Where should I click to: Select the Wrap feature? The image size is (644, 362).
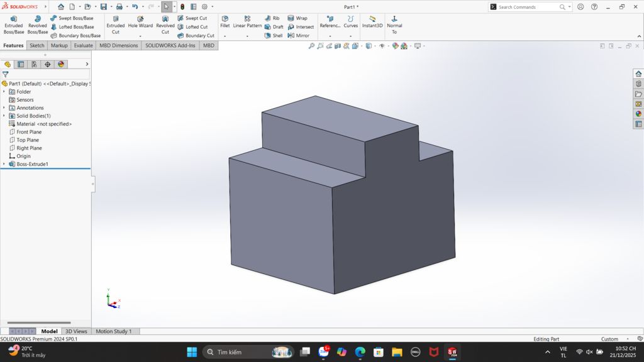(297, 18)
